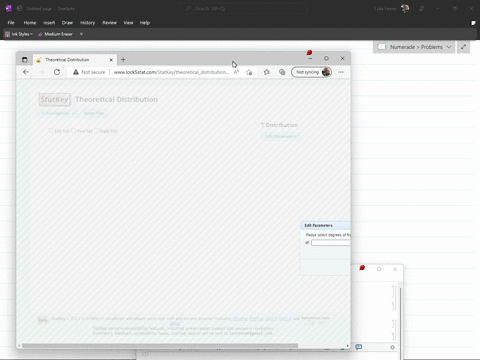Viewport: 480px width, 360px height.
Task: Reload the StatKey page
Action: tap(57, 72)
